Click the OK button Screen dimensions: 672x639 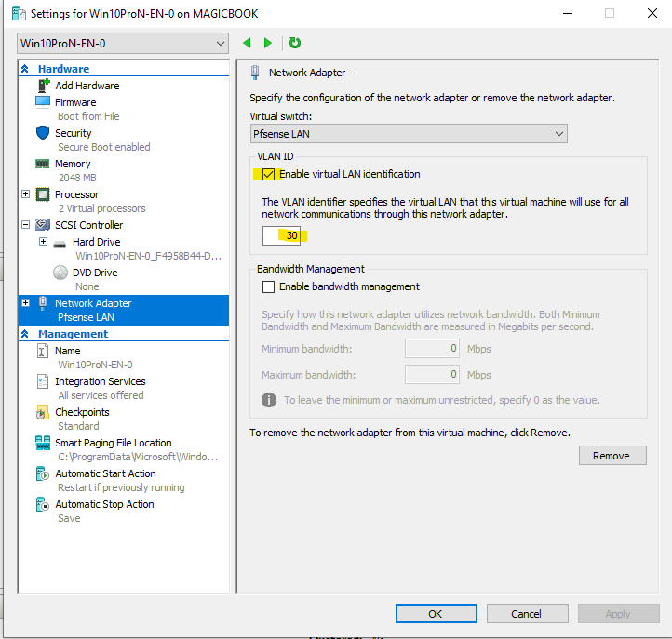coord(436,614)
